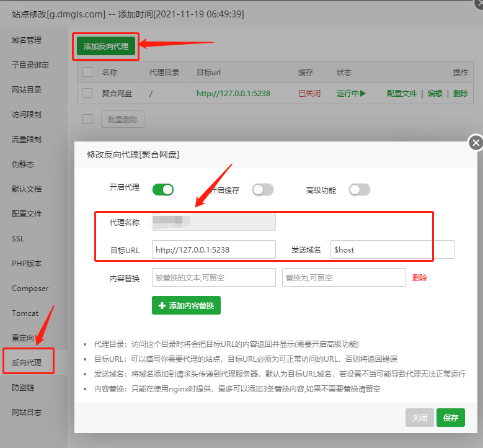Close the reverse proxy dialog with X icon
The width and height of the screenshot is (483, 448).
tap(476, 143)
